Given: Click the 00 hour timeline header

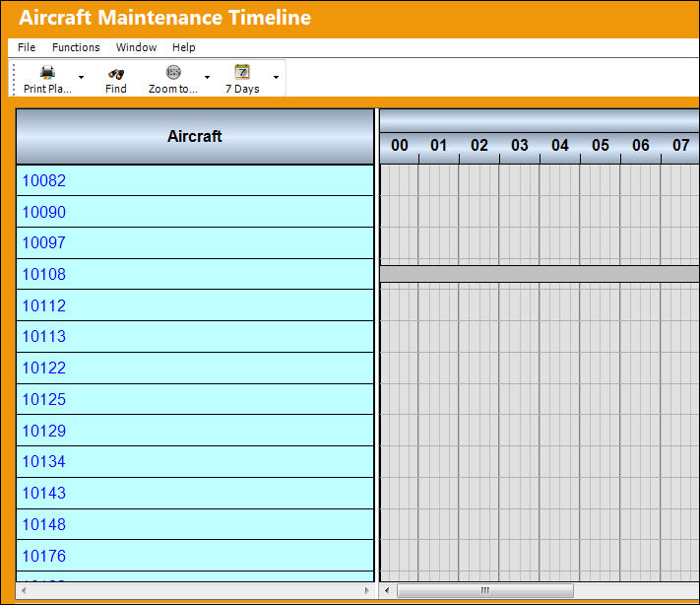Looking at the screenshot, I should click(399, 146).
